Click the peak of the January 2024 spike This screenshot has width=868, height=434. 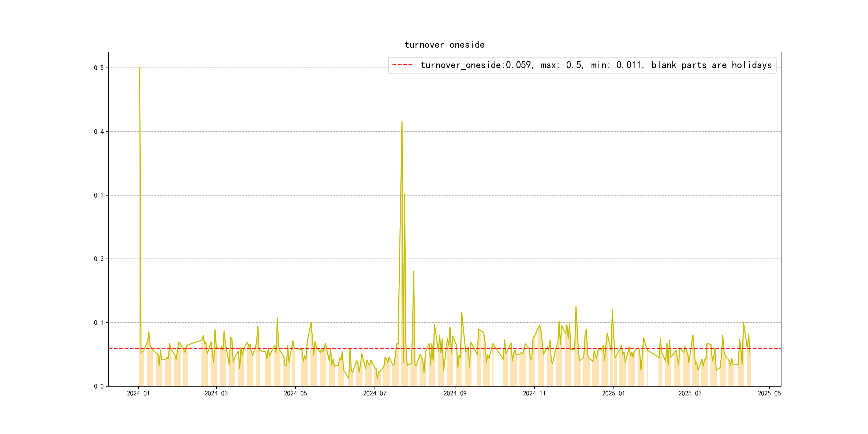tap(140, 68)
